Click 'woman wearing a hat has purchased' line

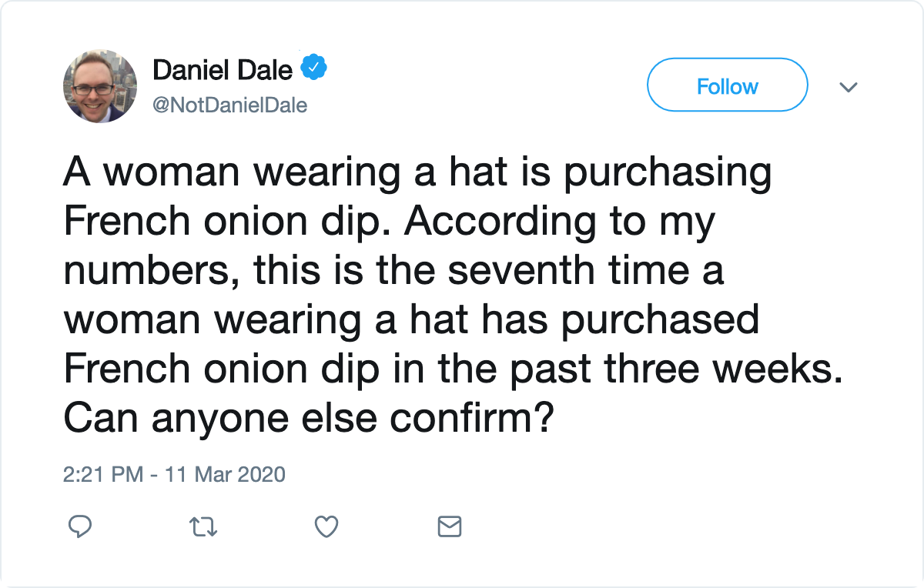tap(411, 321)
